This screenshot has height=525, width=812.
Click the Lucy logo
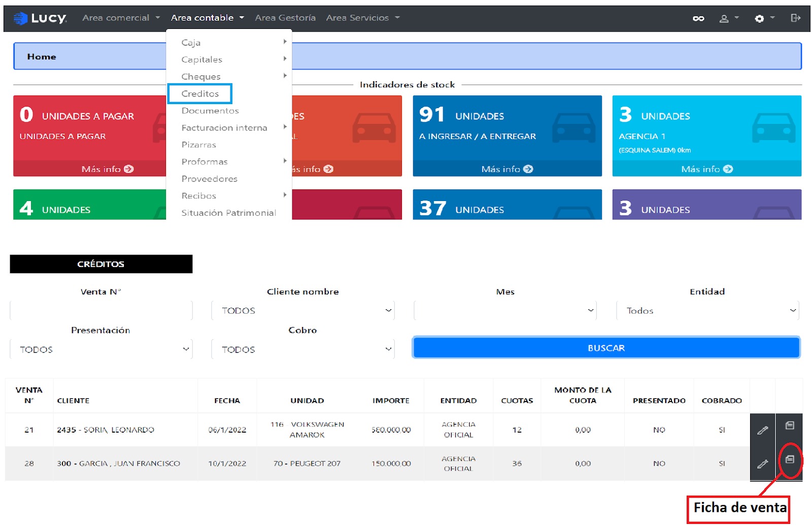pyautogui.click(x=40, y=18)
